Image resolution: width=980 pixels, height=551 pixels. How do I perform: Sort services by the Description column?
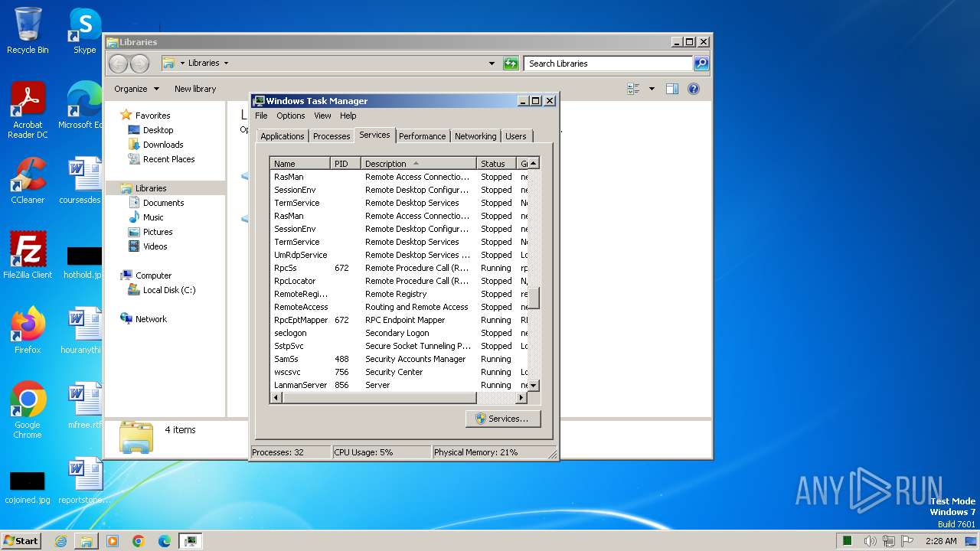click(418, 164)
